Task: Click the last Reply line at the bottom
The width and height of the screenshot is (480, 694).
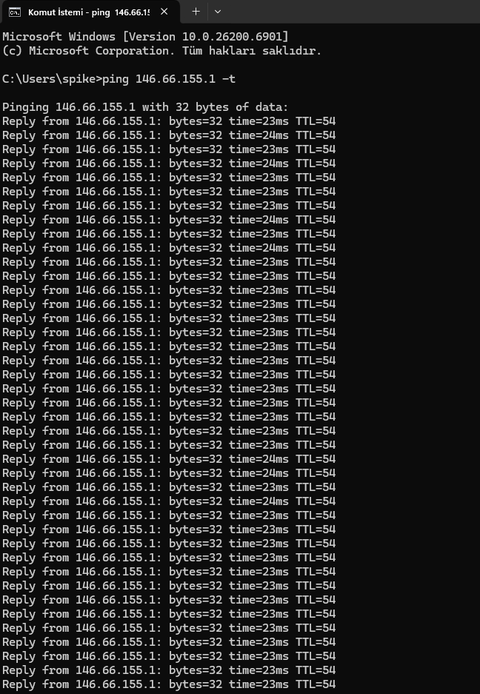Action: click(169, 685)
